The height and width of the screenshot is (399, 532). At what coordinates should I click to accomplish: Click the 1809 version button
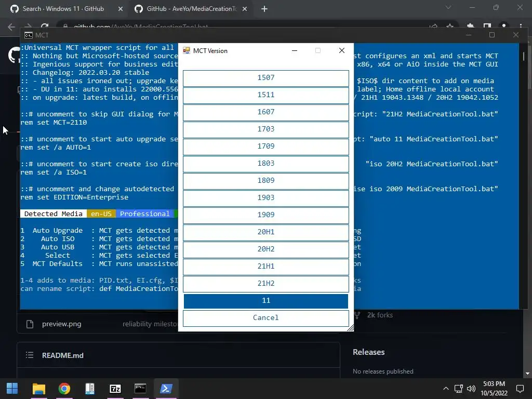(x=265, y=181)
